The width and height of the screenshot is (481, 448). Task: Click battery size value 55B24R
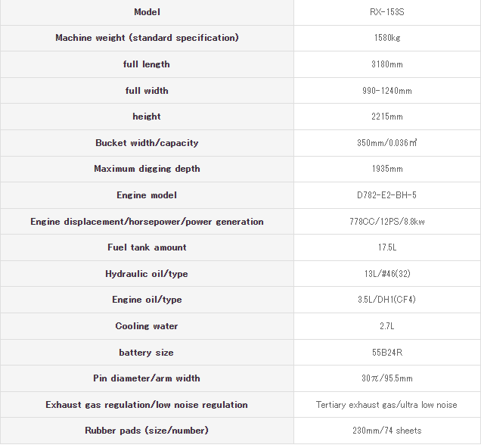[x=387, y=352]
